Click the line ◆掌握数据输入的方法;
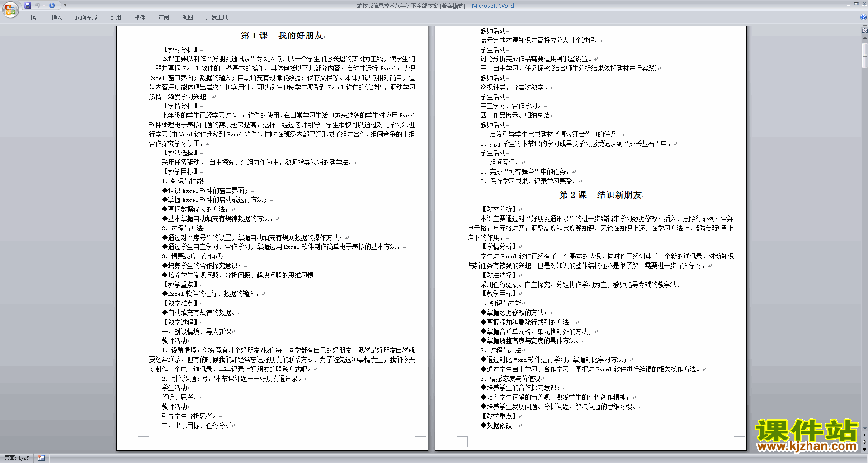Image resolution: width=868 pixels, height=463 pixels. [196, 209]
